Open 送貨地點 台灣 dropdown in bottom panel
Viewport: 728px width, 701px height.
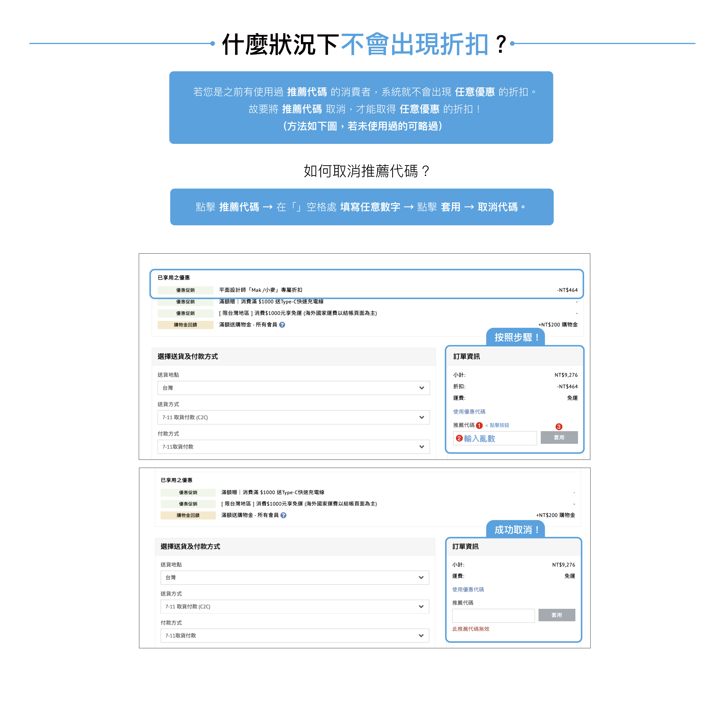click(295, 578)
